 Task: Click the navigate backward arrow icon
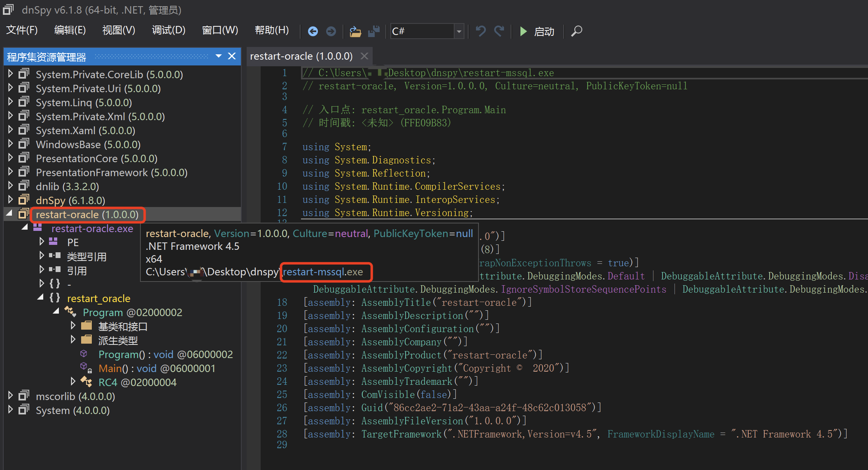click(313, 31)
